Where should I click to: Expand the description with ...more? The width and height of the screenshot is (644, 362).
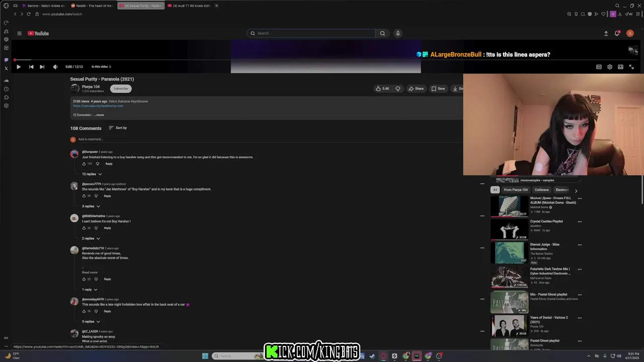[x=99, y=115]
